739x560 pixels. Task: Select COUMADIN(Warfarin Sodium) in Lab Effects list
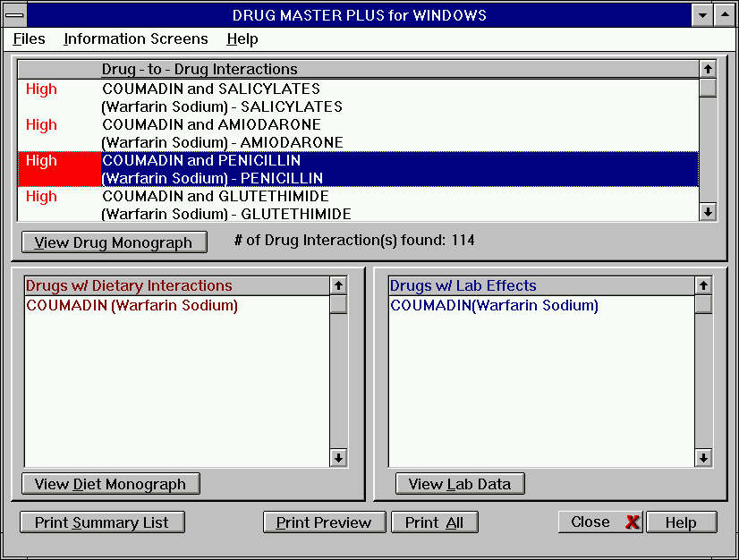coord(495,305)
